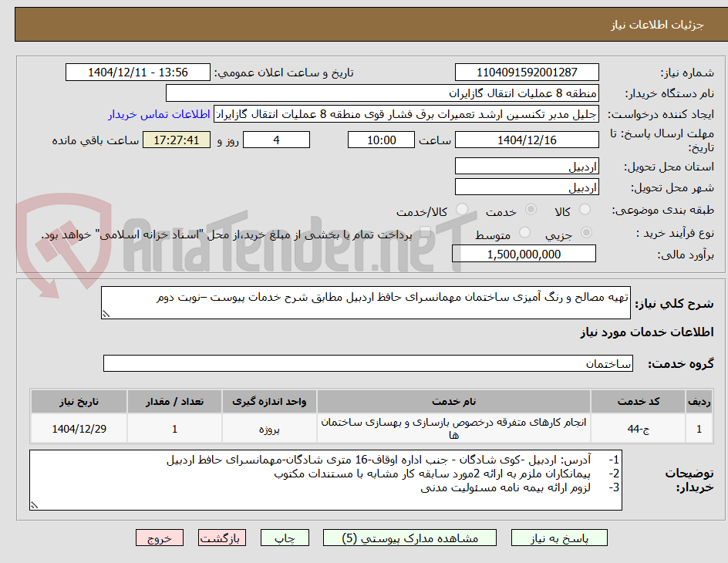Click the توضیحات خریدار text area

coord(325,480)
